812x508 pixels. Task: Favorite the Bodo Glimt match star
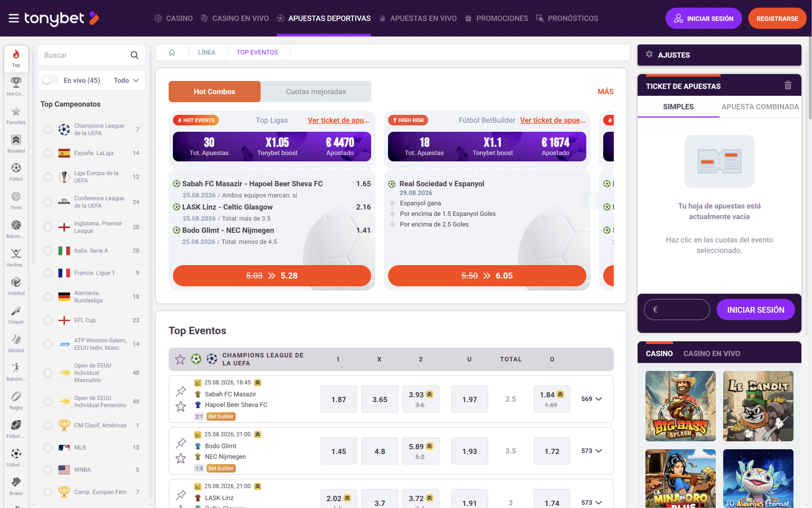coord(181,458)
